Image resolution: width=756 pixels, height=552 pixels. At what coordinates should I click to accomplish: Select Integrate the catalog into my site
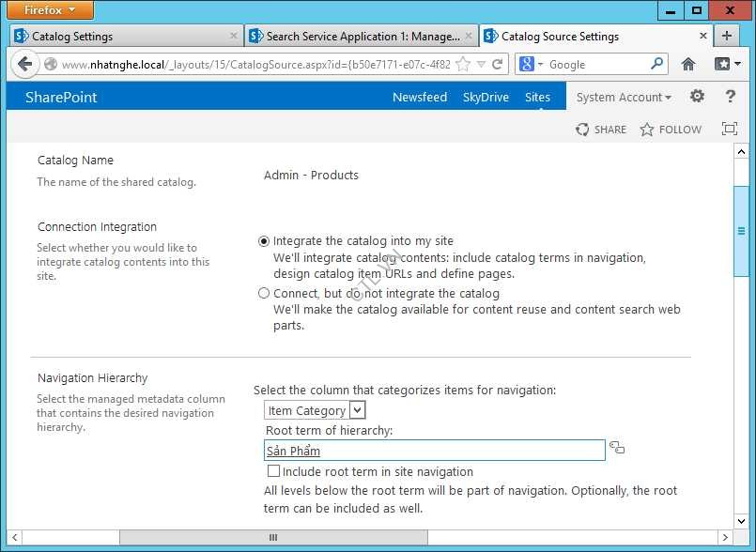click(264, 241)
